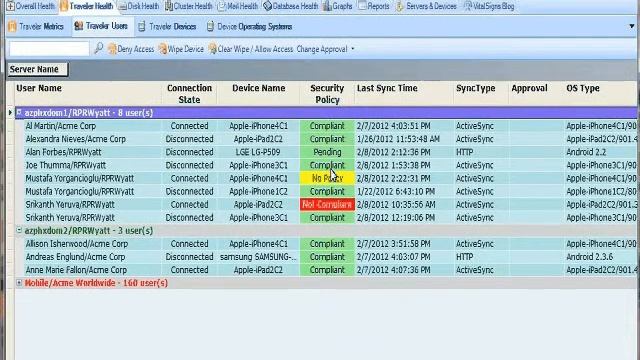Click the Server Name group box
Screen dimensions: 640x360
pos(38,69)
